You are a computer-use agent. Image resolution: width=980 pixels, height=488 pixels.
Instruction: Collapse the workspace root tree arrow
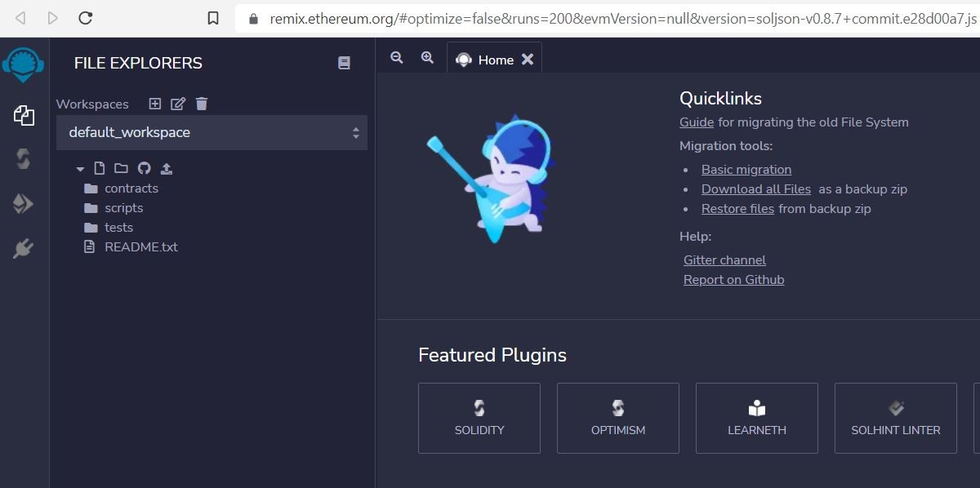(x=80, y=169)
